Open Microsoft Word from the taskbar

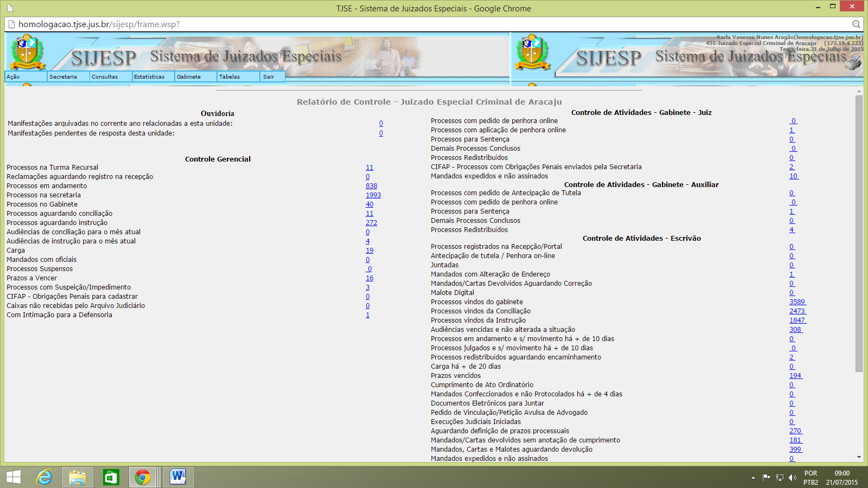(x=177, y=477)
